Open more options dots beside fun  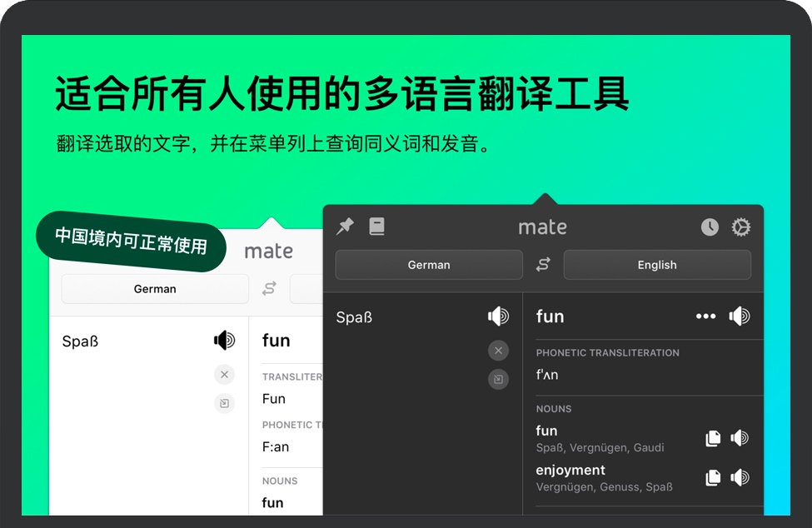(705, 316)
